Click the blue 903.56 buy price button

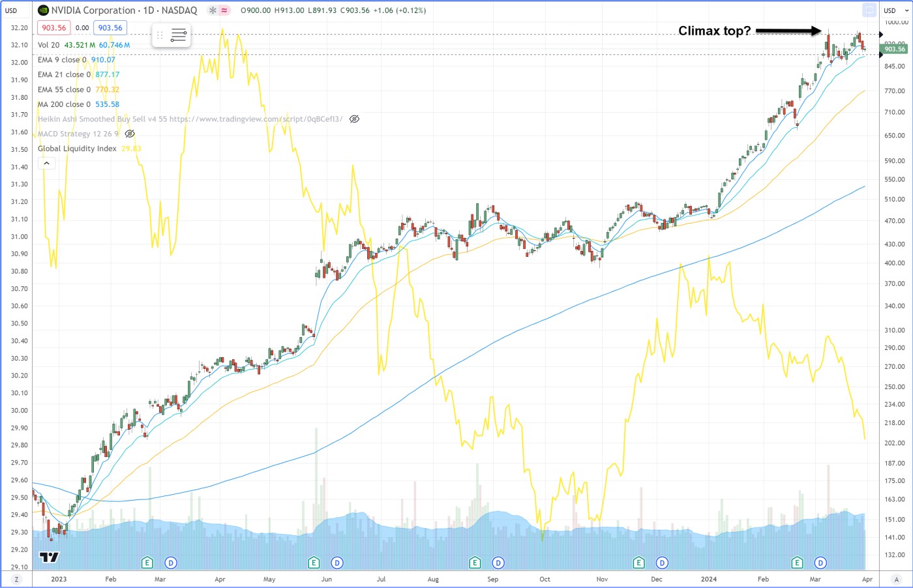coord(110,28)
